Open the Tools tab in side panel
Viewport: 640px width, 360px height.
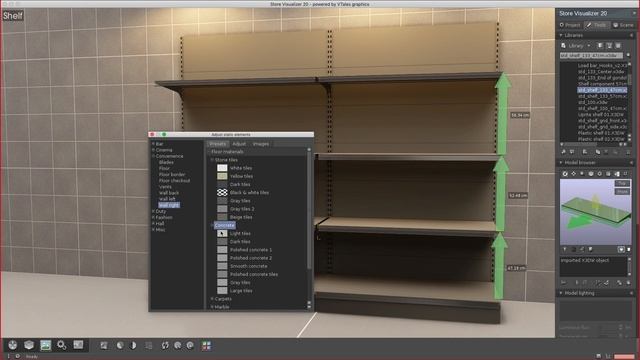[x=596, y=25]
